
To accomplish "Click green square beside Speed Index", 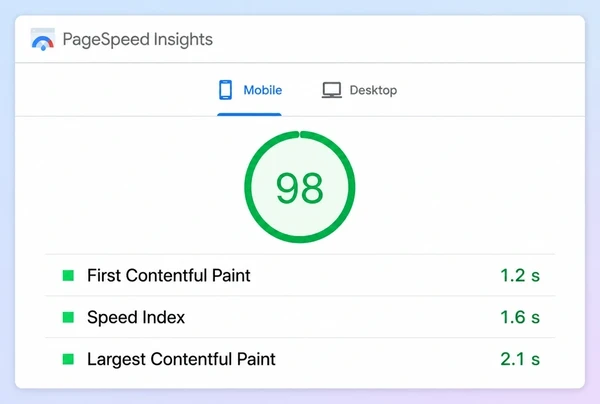I will pyautogui.click(x=68, y=317).
